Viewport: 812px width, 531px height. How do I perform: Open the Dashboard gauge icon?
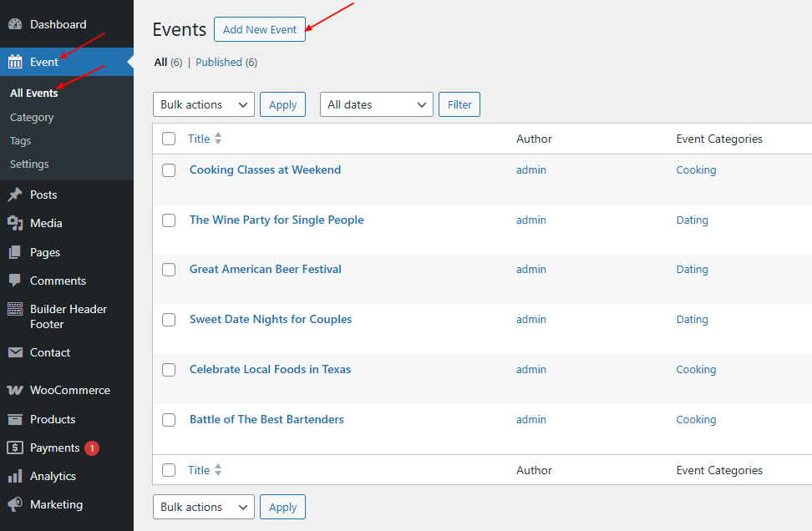point(15,24)
